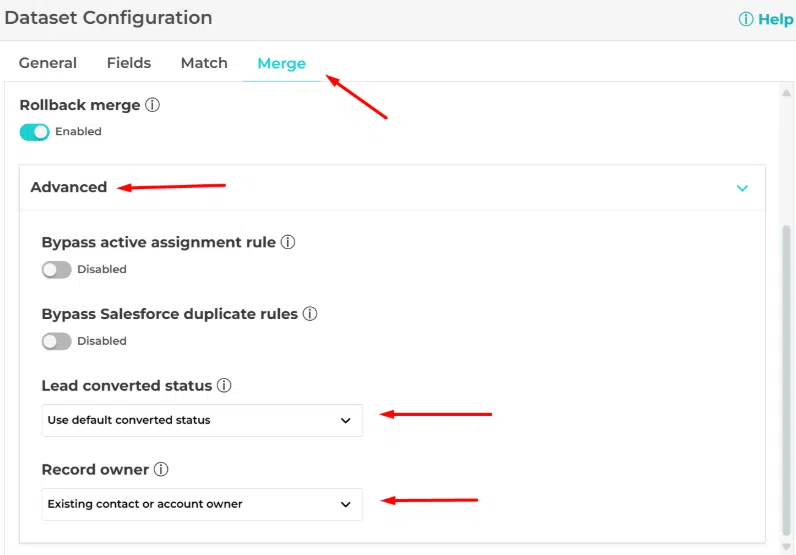
Task: Click the Rollback merge info icon
Action: 153,105
